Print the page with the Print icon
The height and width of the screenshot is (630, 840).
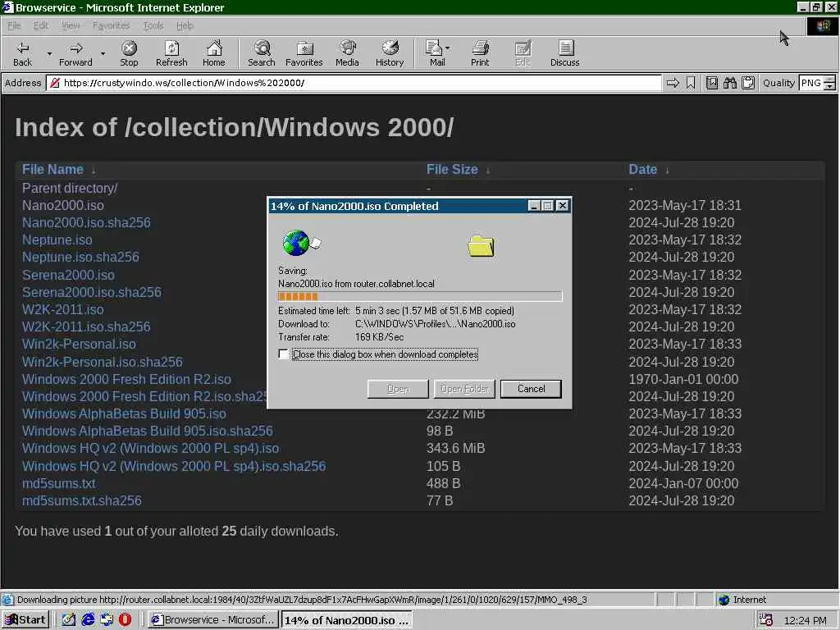[x=480, y=53]
